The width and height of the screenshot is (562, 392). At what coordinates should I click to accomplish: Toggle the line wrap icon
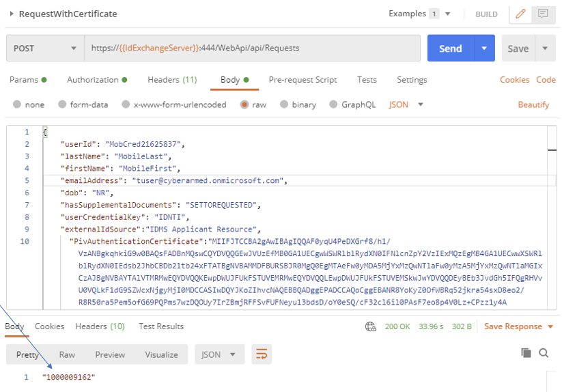coord(262,354)
